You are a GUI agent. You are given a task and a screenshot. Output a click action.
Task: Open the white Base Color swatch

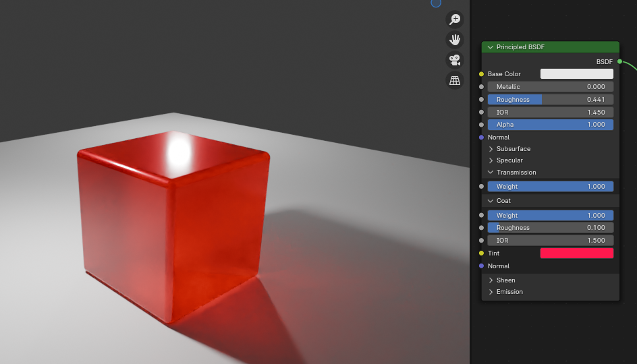click(x=576, y=74)
